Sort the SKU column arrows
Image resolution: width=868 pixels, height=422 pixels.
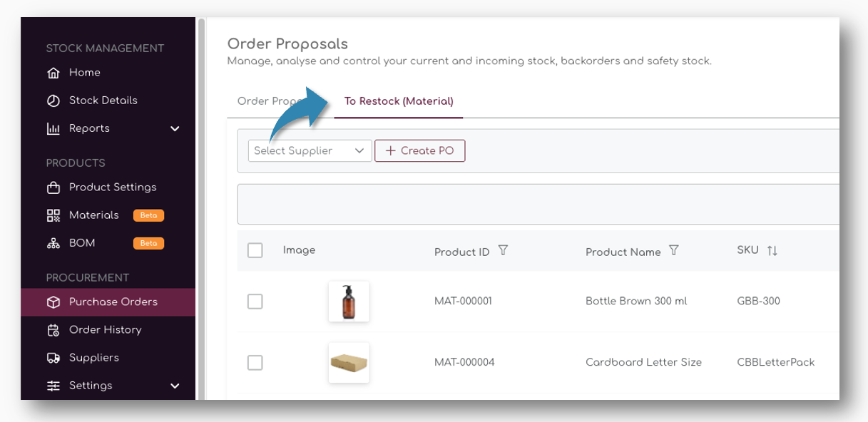772,251
